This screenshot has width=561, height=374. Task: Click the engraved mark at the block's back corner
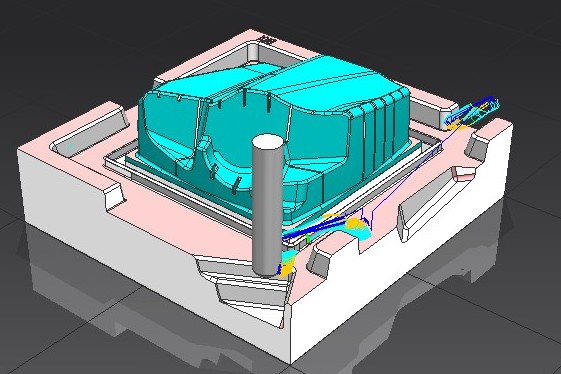[268, 40]
